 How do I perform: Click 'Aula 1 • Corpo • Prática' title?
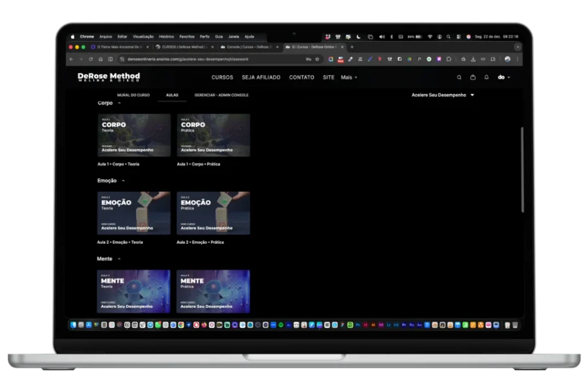coord(198,164)
